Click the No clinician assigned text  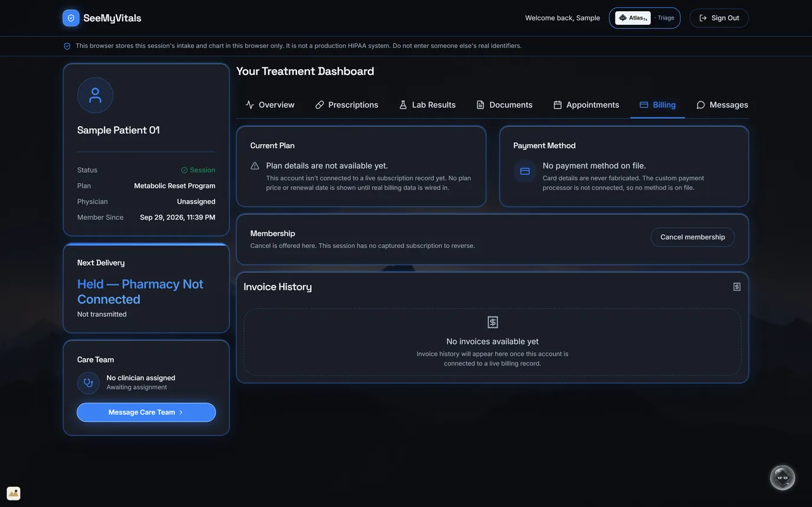(141, 378)
